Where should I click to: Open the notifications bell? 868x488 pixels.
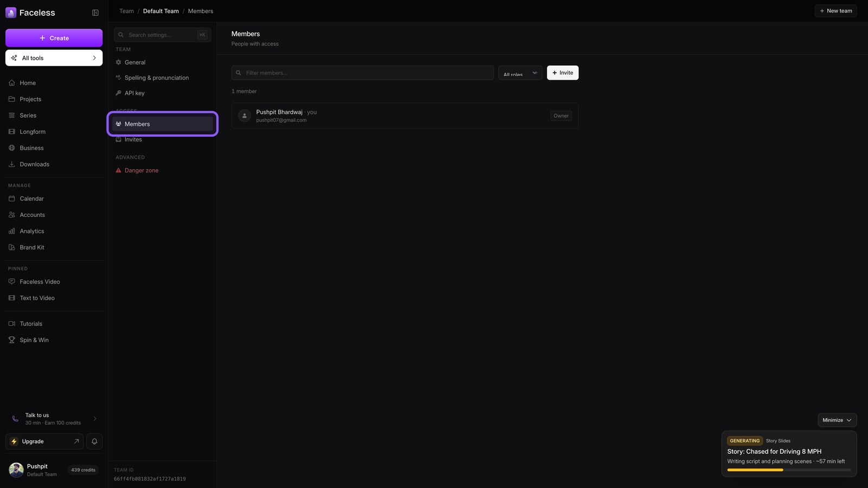[x=94, y=441]
